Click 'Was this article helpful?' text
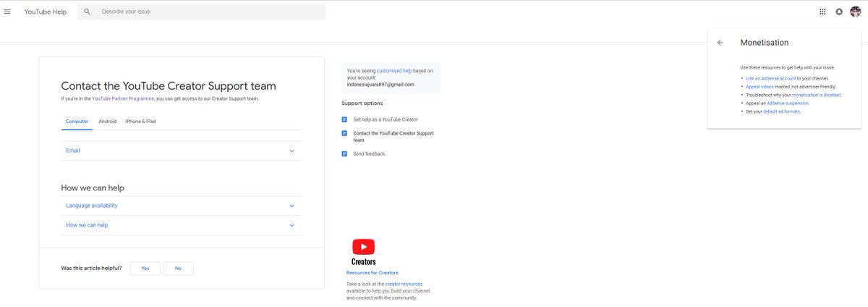This screenshot has width=868, height=307. 92,269
